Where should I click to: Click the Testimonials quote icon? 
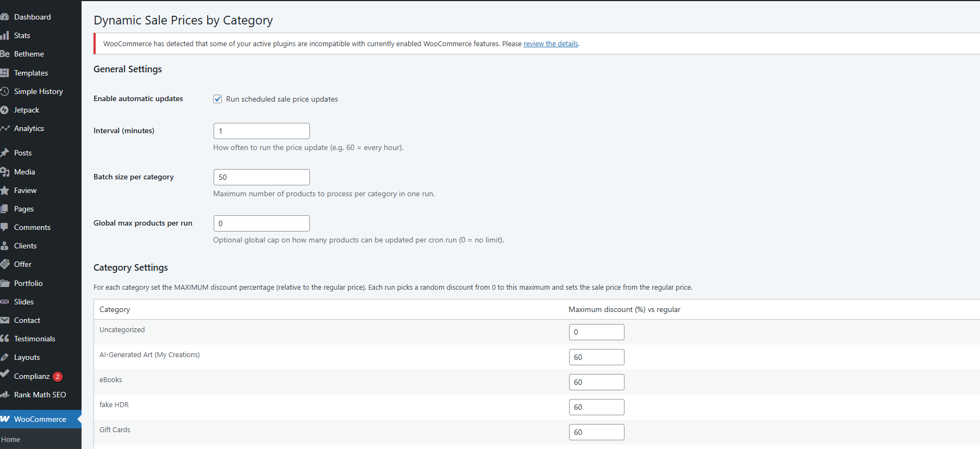click(4, 339)
